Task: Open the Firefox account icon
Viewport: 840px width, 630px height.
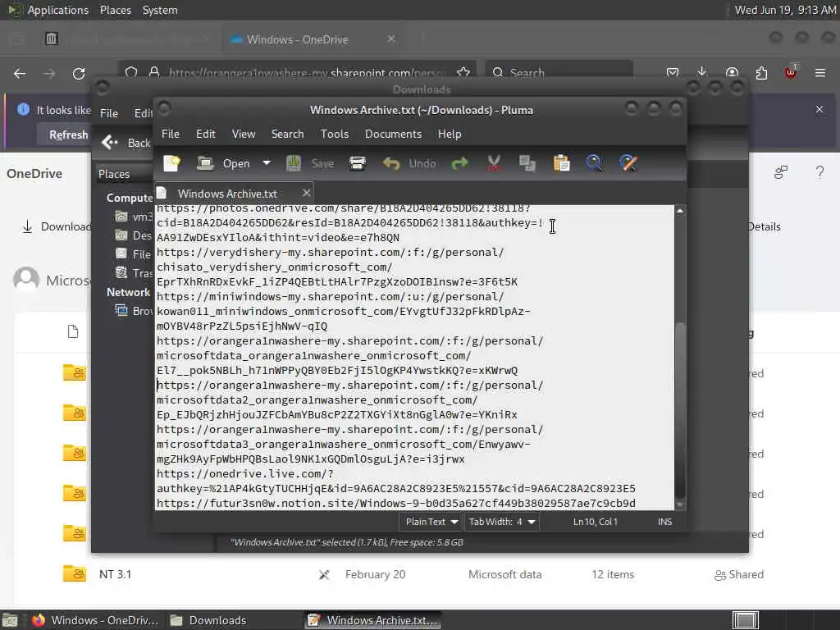Action: [732, 72]
